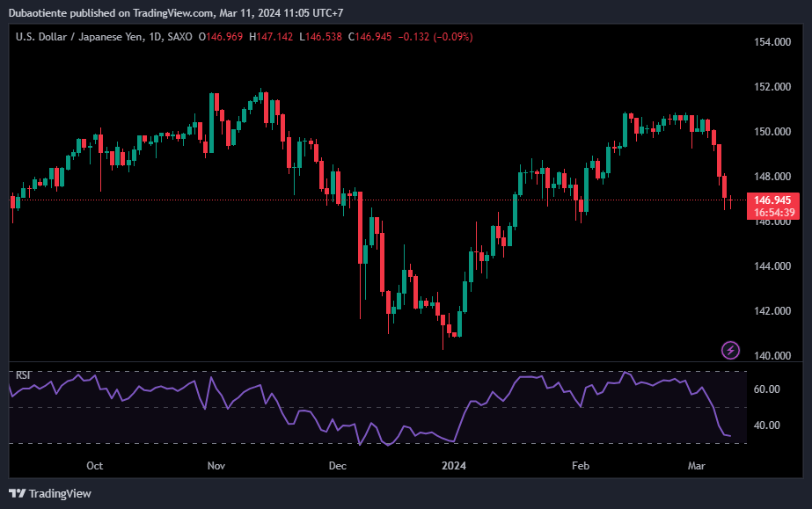Click the open value O146.969
812x509 pixels.
[221, 37]
